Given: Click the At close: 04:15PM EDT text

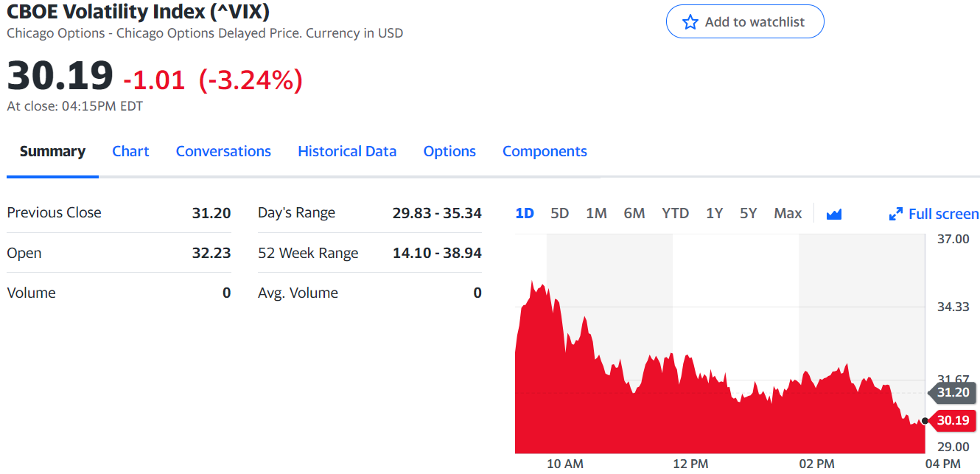Looking at the screenshot, I should tap(74, 106).
